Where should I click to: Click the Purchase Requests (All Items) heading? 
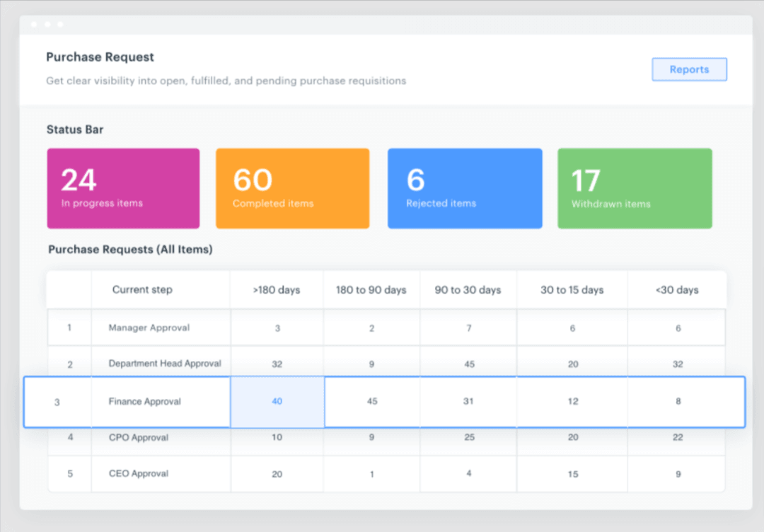tap(129, 249)
